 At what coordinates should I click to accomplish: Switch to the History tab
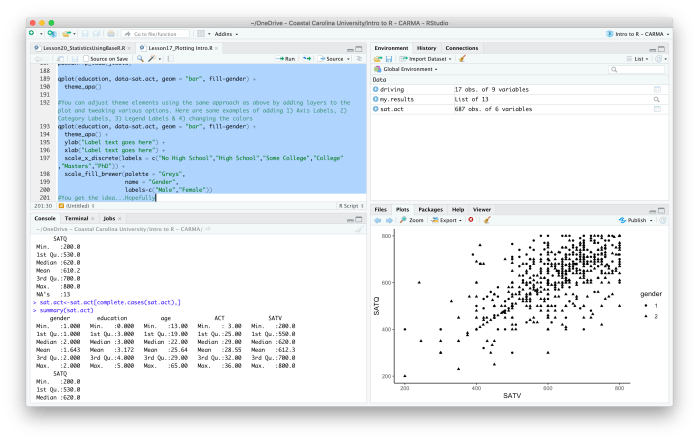point(426,47)
